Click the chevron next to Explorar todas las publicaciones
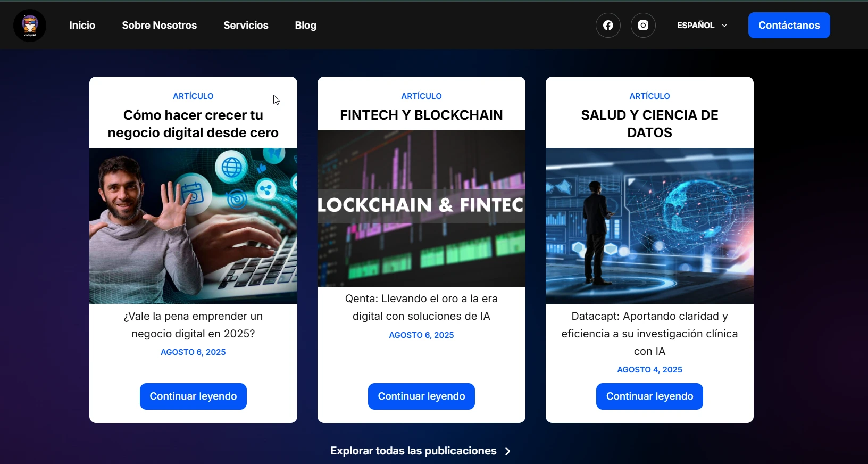This screenshot has height=464, width=868. click(508, 451)
